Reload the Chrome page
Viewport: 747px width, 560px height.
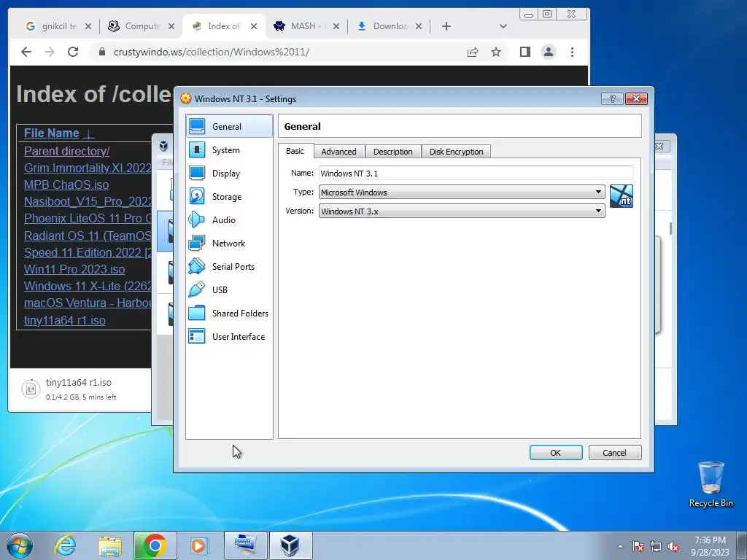tap(73, 52)
